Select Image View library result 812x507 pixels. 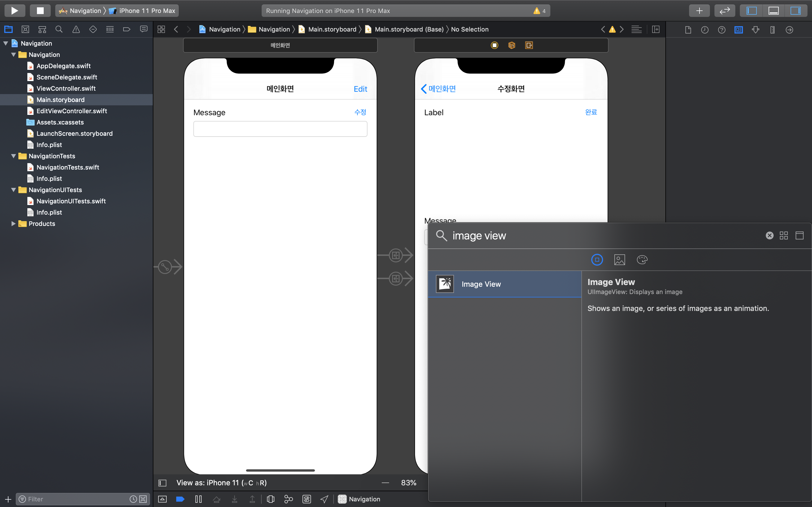coord(504,284)
